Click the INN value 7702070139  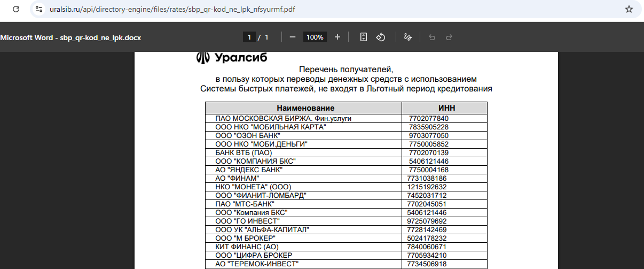[428, 153]
